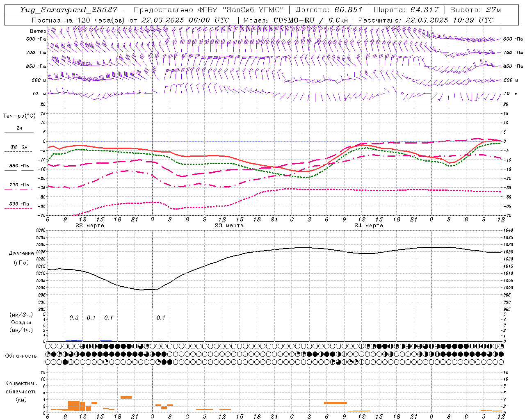The height and width of the screenshot is (420, 525).
Task: Click the Высота: 27м header field
Action: click(x=475, y=9)
